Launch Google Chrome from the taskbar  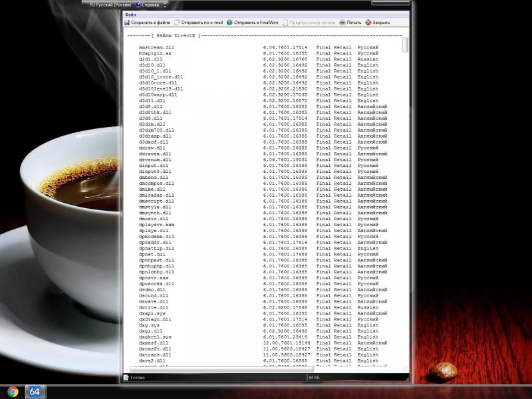coord(13,392)
